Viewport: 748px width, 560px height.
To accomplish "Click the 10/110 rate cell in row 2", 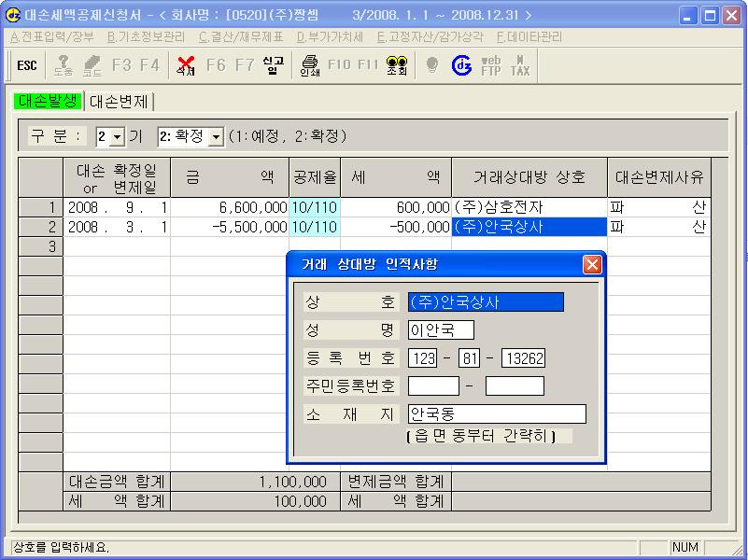I will coord(315,227).
